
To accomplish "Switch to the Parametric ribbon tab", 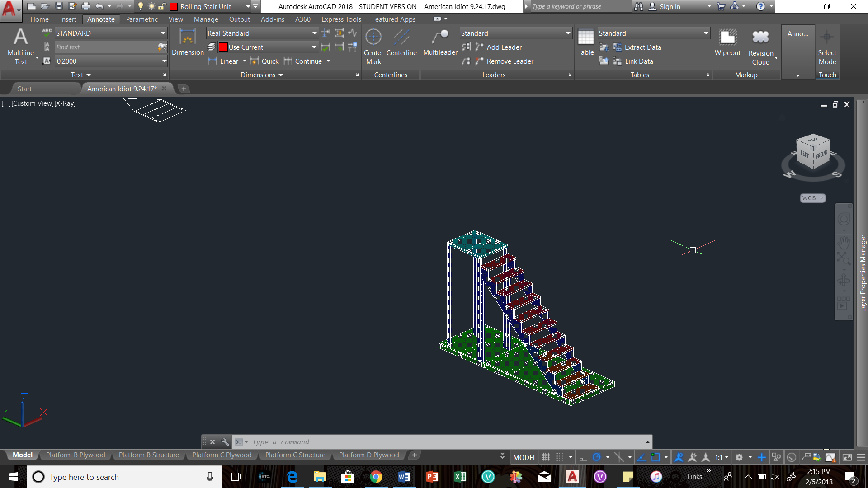I will click(x=142, y=19).
